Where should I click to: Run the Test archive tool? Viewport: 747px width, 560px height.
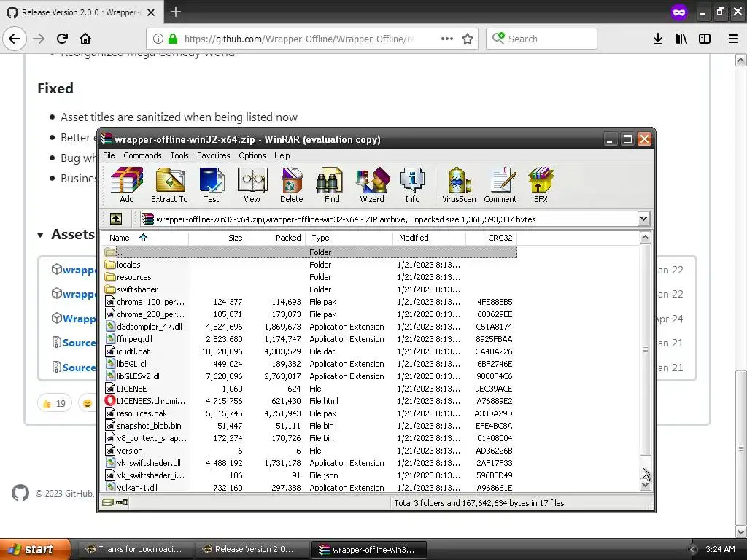click(212, 185)
